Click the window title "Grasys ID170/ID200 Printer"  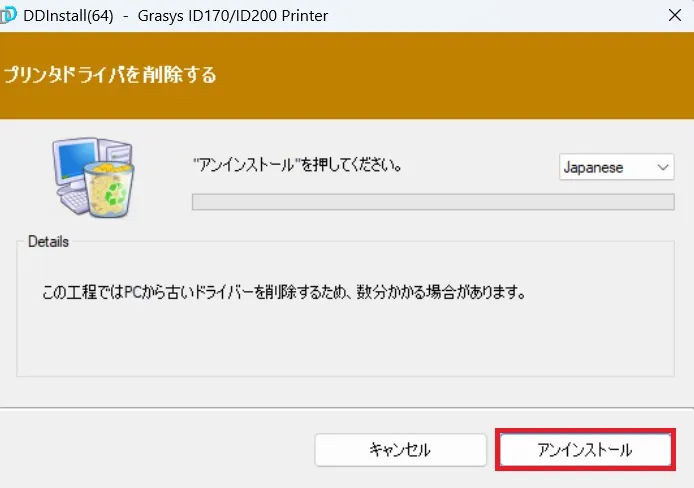[233, 16]
